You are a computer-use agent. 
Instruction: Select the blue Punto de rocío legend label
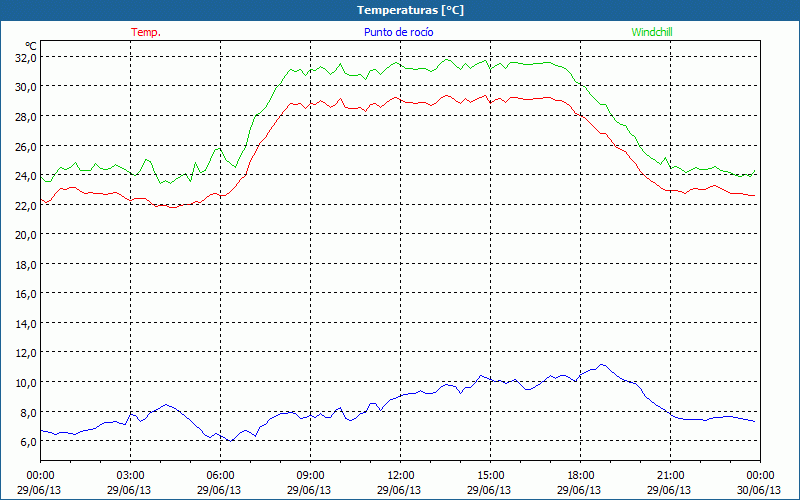[398, 32]
